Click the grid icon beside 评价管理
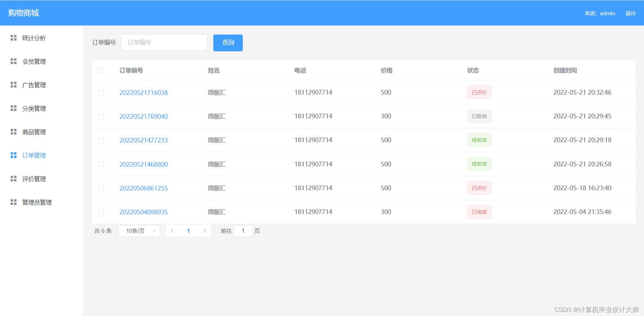Viewport: 644px width, 316px height. click(13, 179)
